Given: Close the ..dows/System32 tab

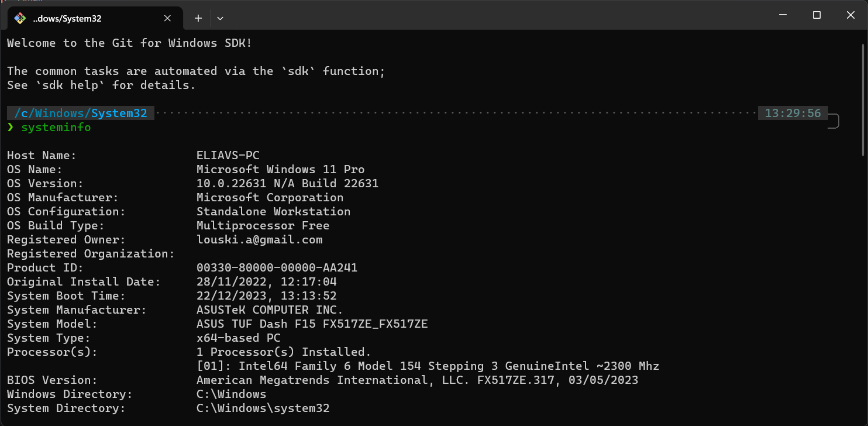Looking at the screenshot, I should click(x=167, y=18).
